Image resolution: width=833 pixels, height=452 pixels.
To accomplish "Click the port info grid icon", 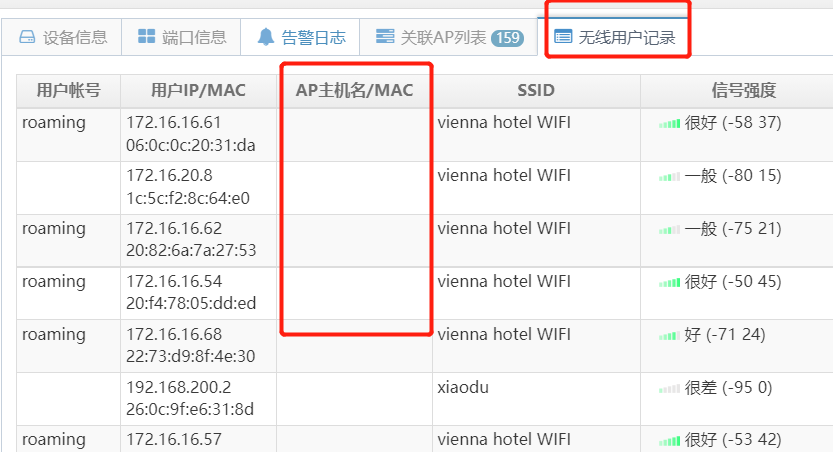I will pyautogui.click(x=144, y=38).
